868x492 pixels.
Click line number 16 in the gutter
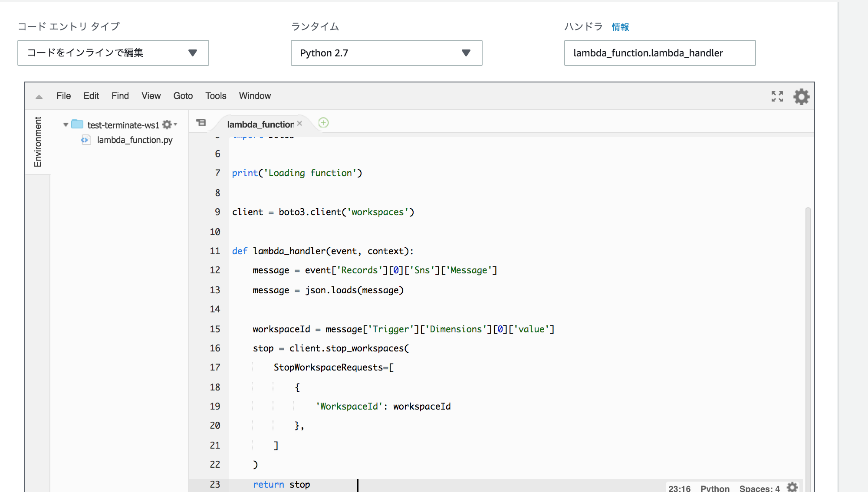[x=215, y=348]
